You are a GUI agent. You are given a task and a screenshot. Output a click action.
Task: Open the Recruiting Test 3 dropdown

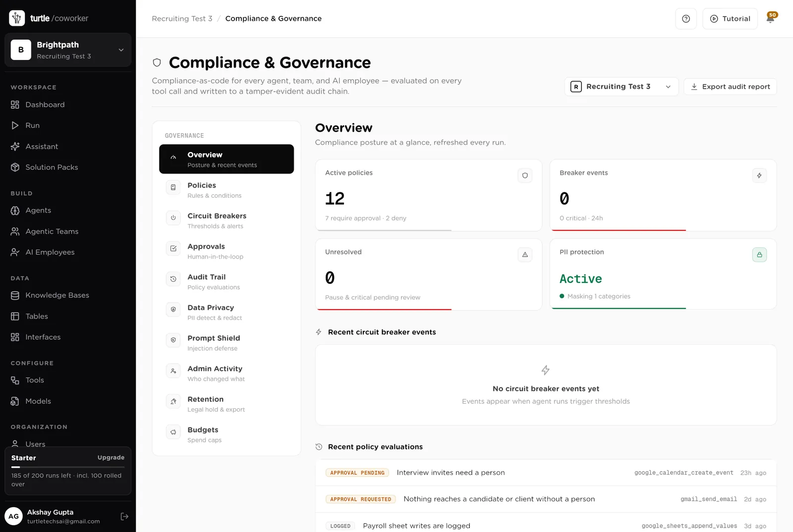pos(622,87)
